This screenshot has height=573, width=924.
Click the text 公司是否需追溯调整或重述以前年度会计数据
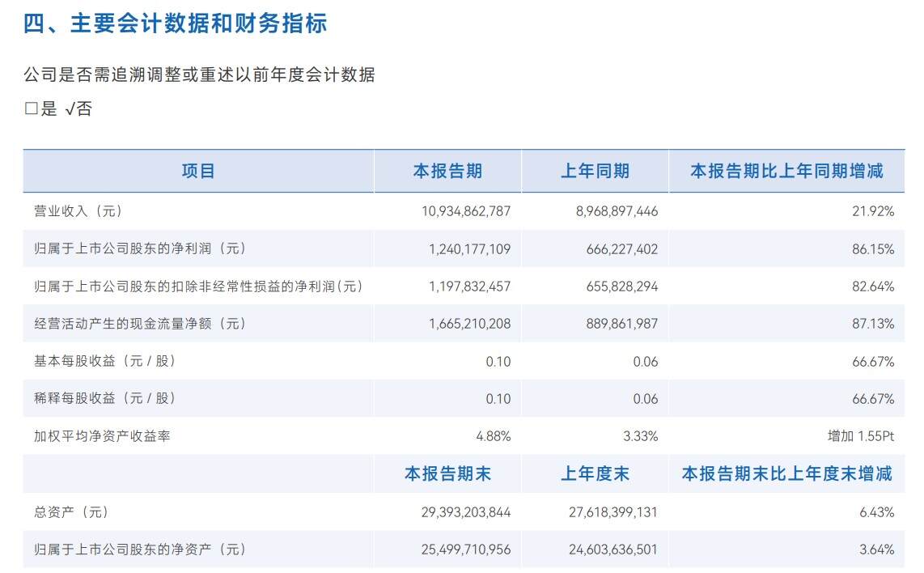[x=199, y=75]
